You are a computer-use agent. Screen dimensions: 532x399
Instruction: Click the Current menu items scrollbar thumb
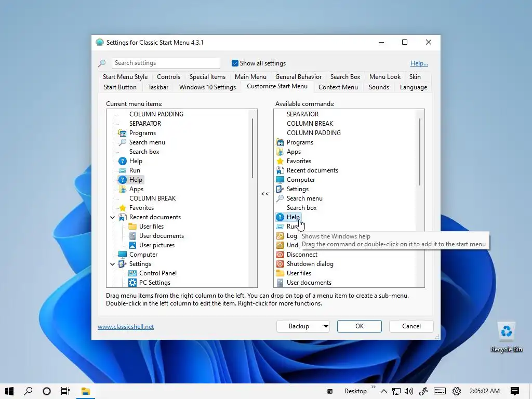tap(252, 148)
